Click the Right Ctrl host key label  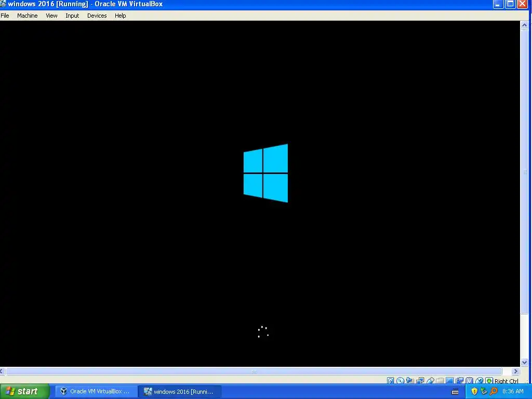click(x=506, y=381)
